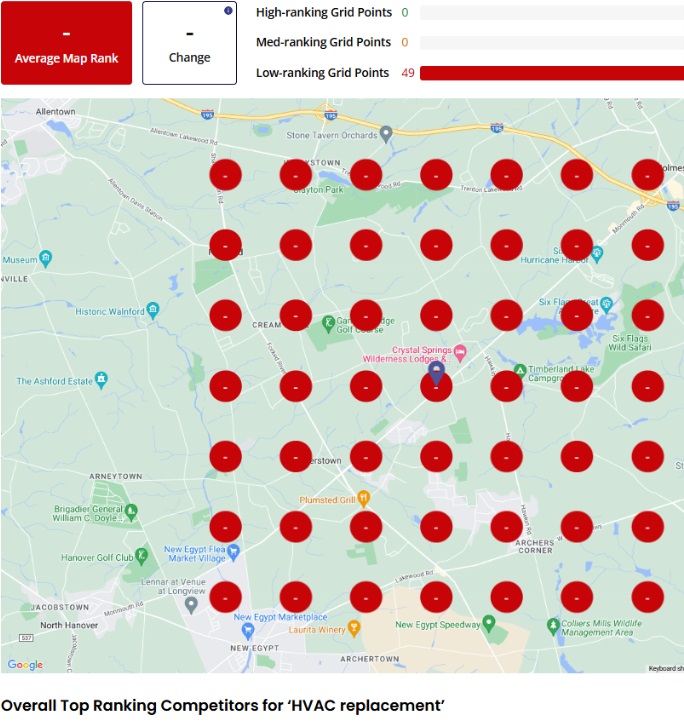Click the Change card

190,43
